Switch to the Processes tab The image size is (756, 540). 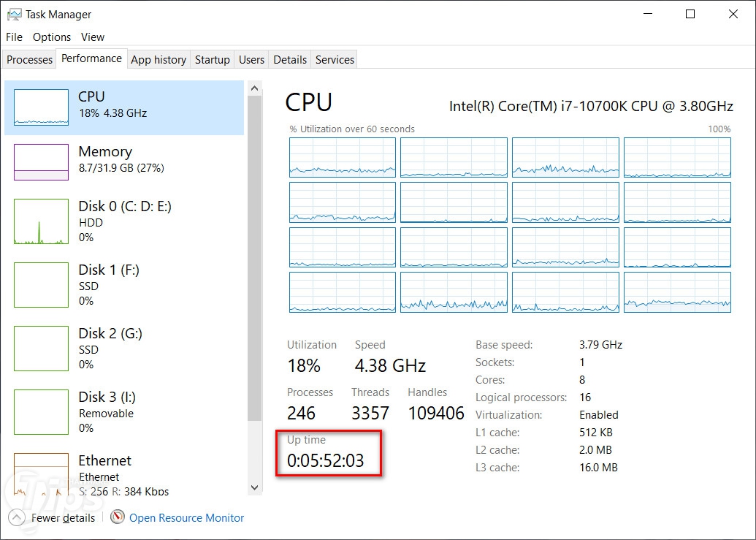coord(29,60)
